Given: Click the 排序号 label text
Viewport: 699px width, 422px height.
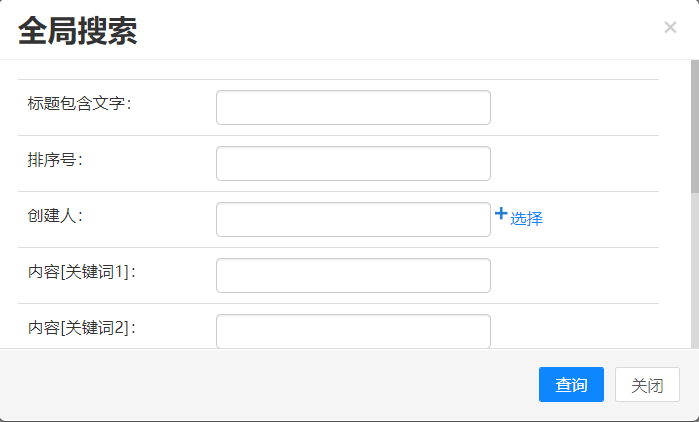Looking at the screenshot, I should tap(55, 159).
